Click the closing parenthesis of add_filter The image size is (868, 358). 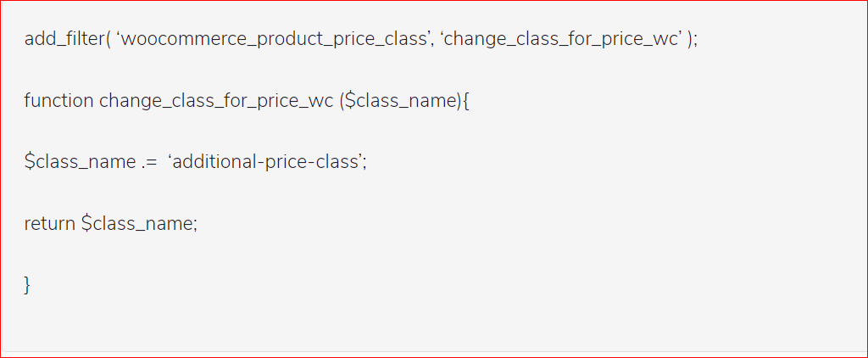point(690,40)
